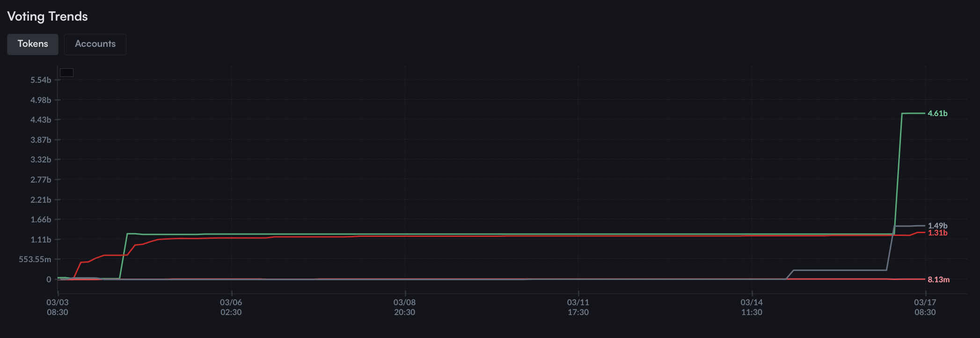Click the green 4.61b end label

click(937, 113)
